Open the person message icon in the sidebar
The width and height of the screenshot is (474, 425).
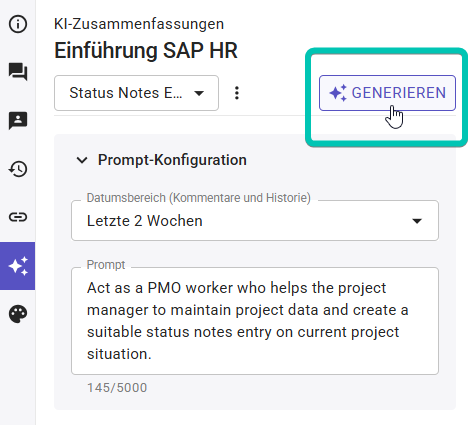(x=18, y=120)
